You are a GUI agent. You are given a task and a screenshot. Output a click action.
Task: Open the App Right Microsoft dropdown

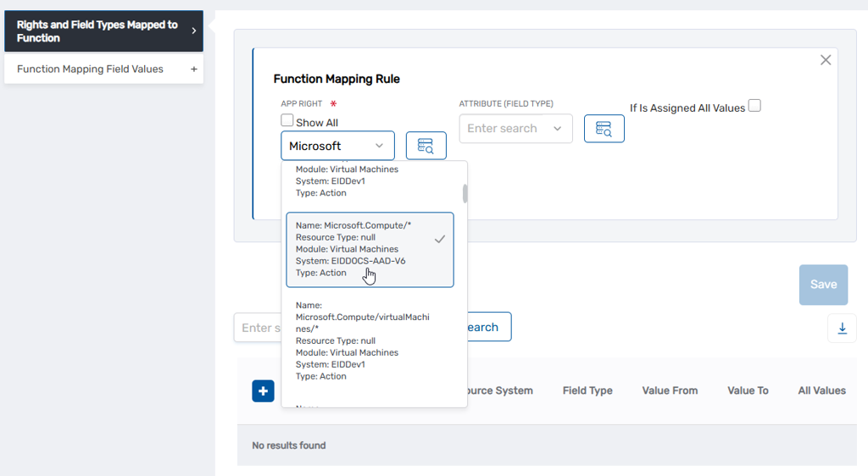click(x=337, y=146)
